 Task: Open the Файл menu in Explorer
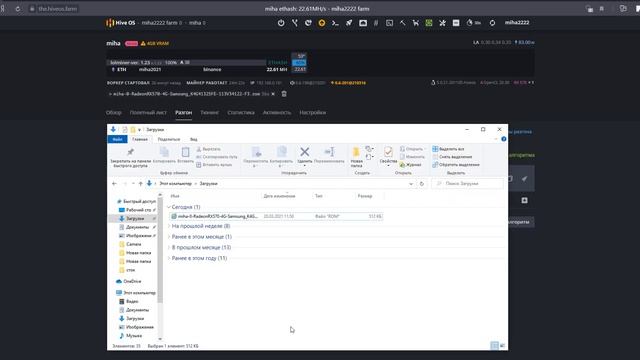[x=118, y=139]
